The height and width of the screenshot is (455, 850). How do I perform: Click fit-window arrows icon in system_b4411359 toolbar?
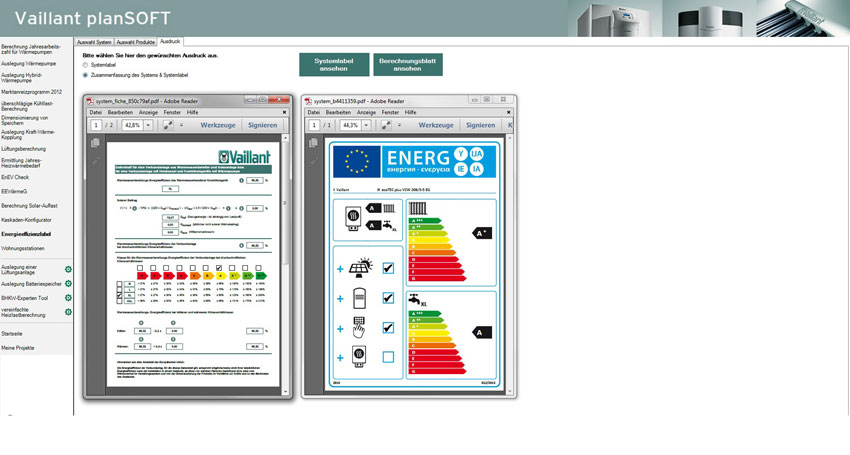click(x=386, y=125)
